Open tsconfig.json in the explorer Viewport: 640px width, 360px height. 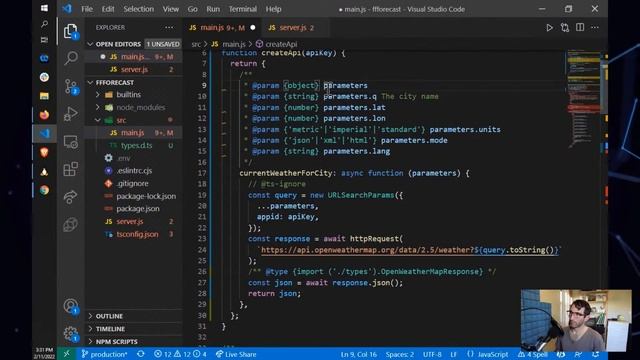click(134, 234)
